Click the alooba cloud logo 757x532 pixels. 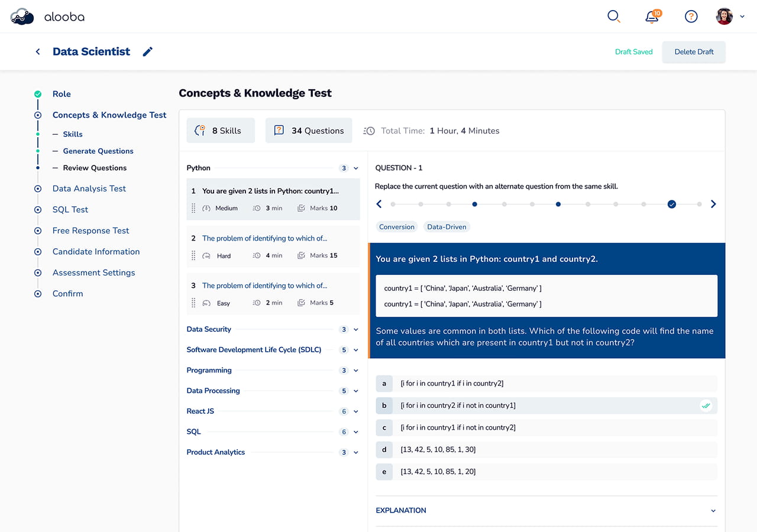point(22,17)
